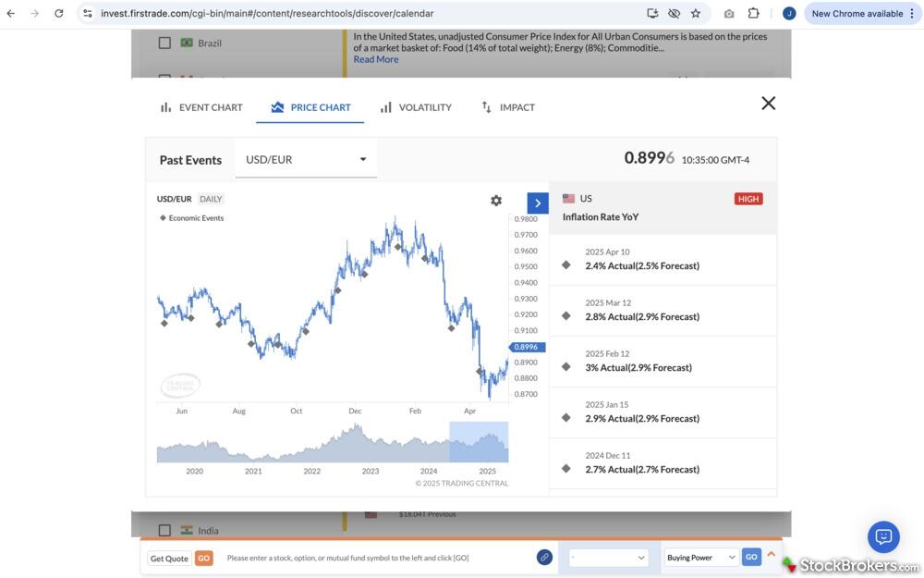Open the chat support bubble

[882, 536]
